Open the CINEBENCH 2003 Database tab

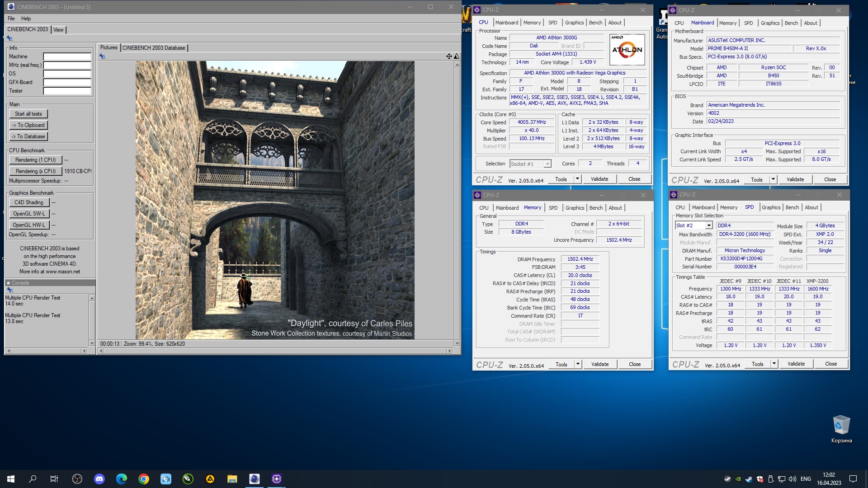(154, 48)
